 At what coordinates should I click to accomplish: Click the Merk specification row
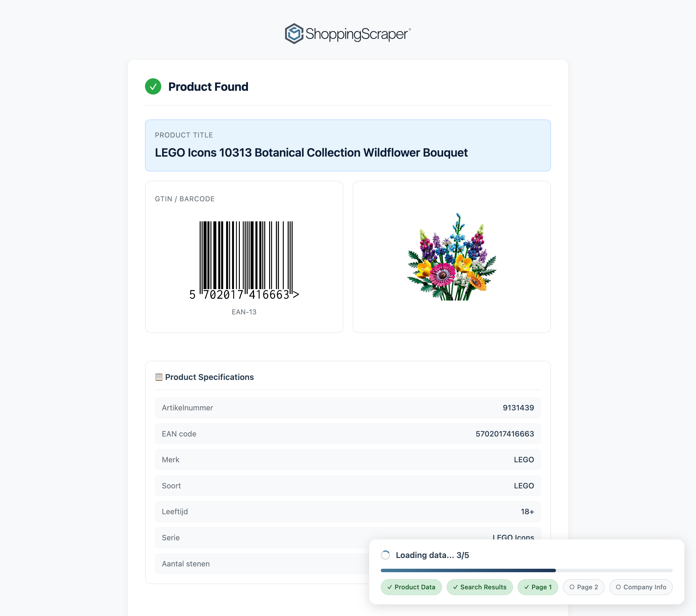coord(348,460)
